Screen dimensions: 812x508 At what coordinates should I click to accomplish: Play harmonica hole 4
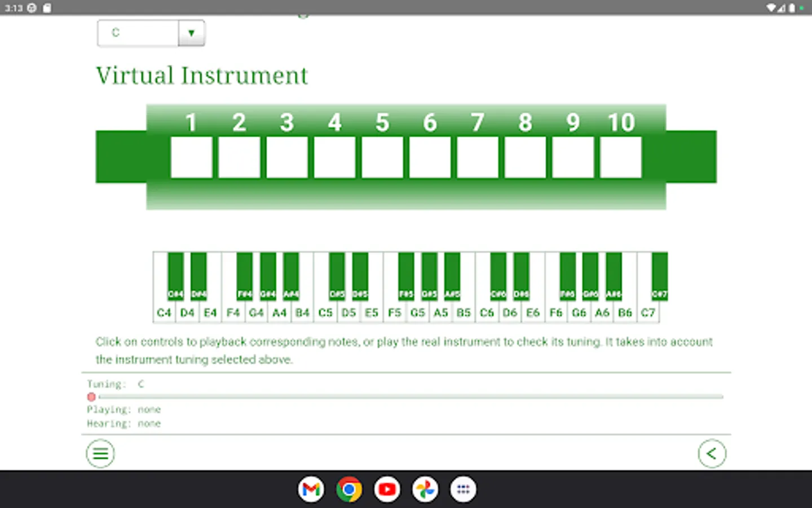334,157
